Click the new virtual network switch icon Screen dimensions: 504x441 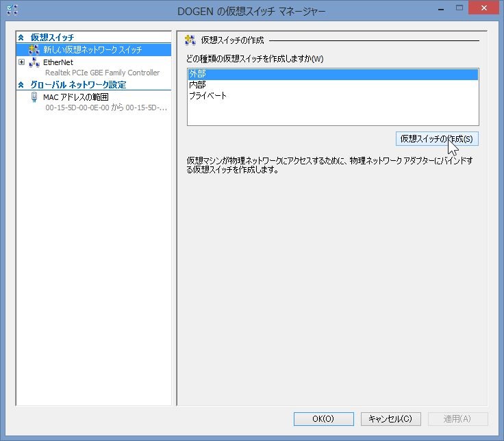(34, 50)
